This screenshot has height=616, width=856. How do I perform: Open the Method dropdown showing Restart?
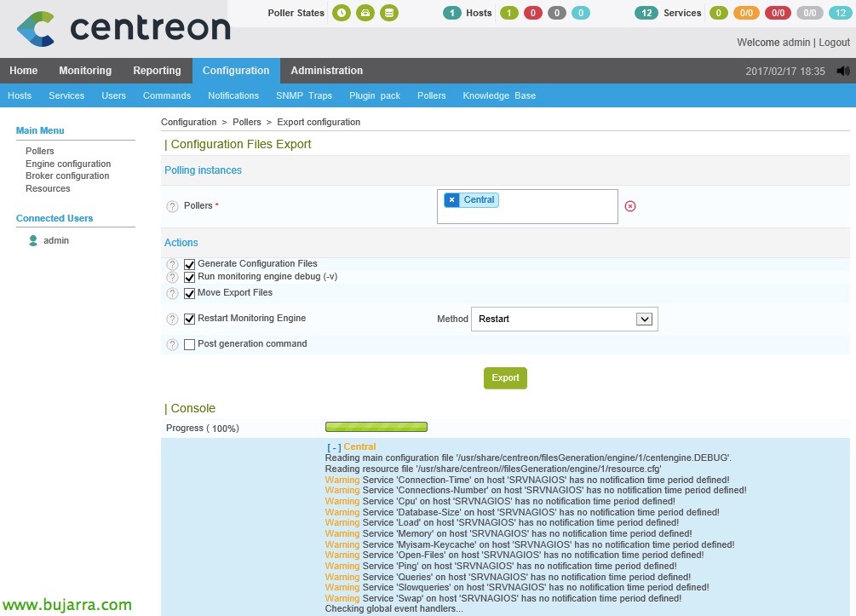[x=564, y=319]
